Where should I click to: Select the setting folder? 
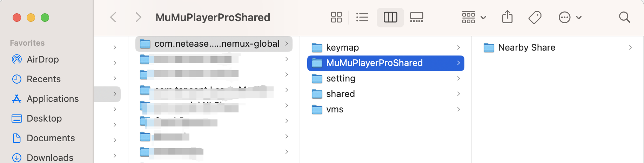386,78
